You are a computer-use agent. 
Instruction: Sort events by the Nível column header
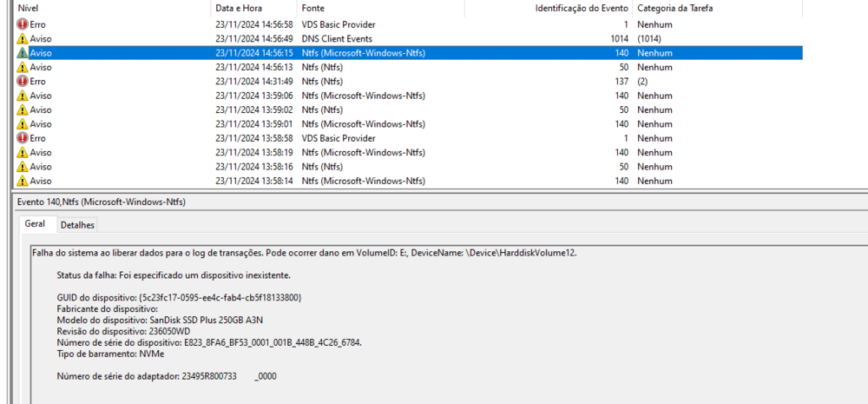[x=28, y=8]
